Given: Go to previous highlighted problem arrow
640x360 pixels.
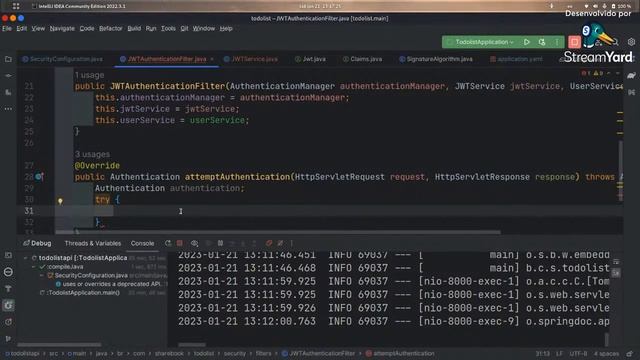Looking at the screenshot, I should (x=609, y=73).
